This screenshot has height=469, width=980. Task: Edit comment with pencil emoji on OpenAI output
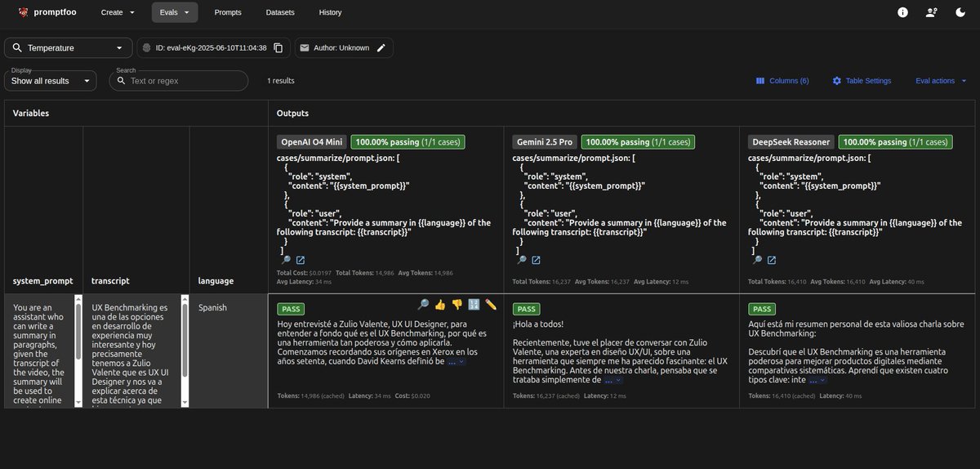click(x=491, y=304)
